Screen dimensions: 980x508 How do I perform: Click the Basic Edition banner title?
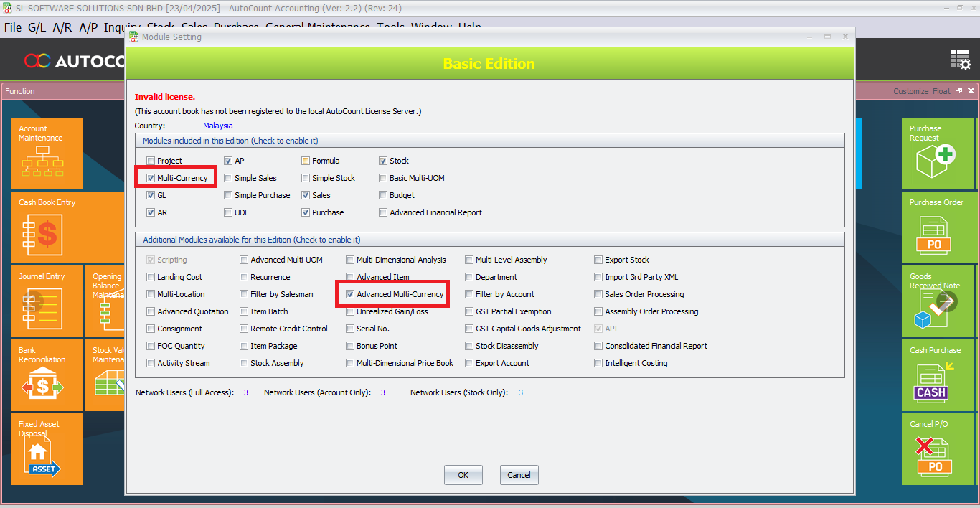489,64
